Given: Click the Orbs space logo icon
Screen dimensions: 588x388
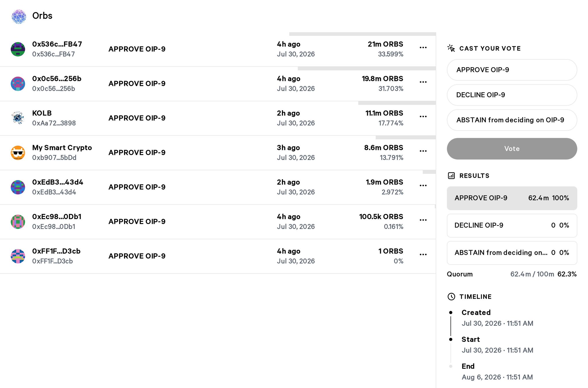Looking at the screenshot, I should 19,16.
